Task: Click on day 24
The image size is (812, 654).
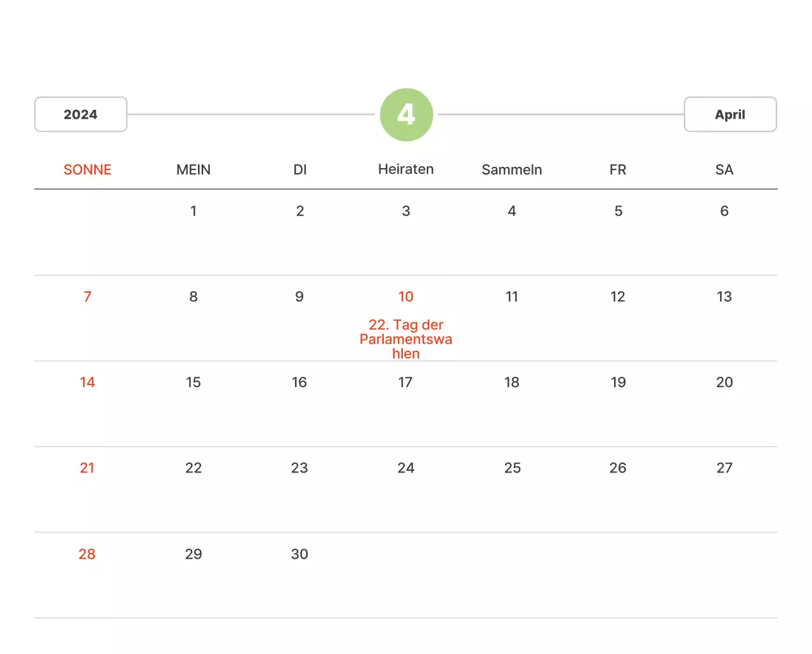Action: 406,468
